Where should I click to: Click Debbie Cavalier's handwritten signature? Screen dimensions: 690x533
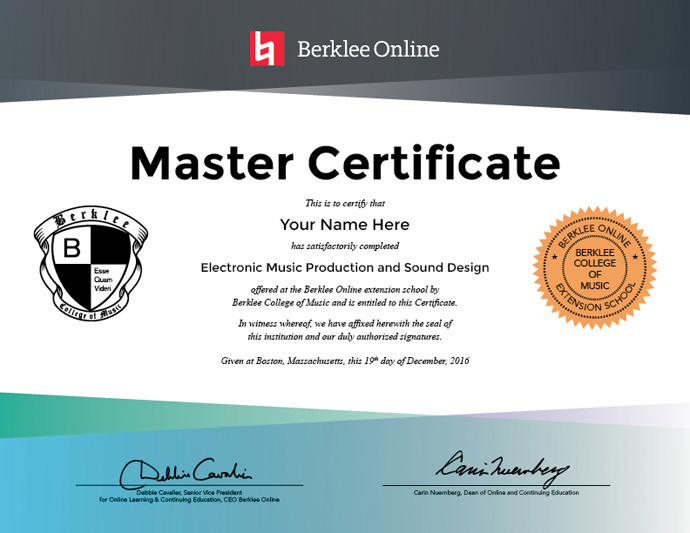tap(186, 474)
